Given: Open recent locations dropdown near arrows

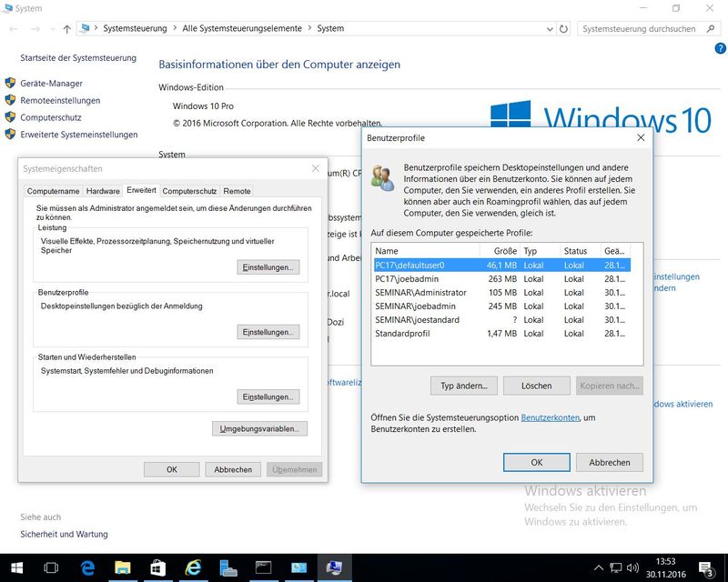Looking at the screenshot, I should pos(52,29).
